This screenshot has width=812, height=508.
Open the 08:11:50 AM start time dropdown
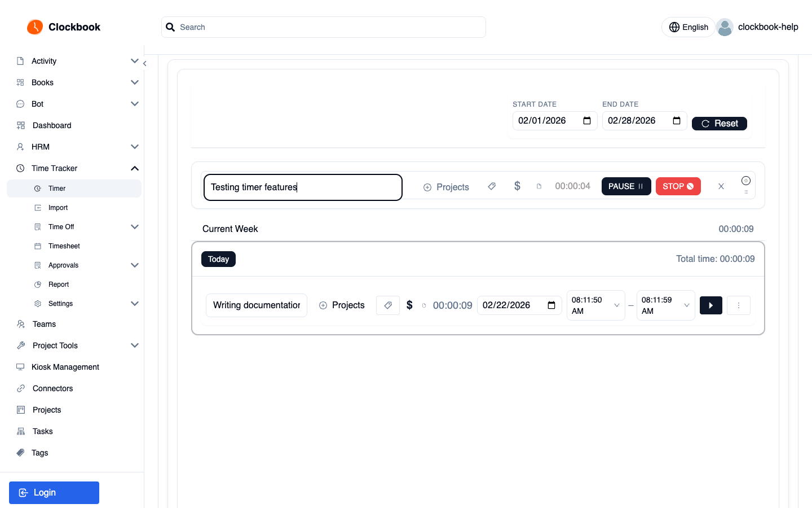596,305
